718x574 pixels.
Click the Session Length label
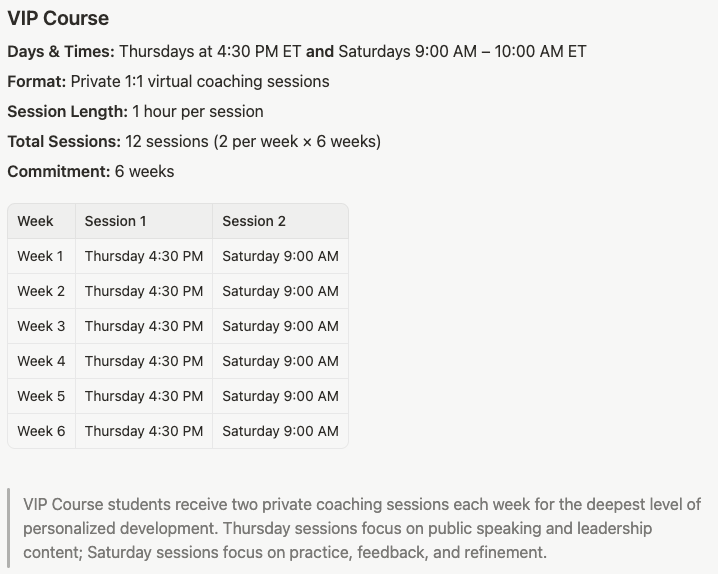[68, 112]
